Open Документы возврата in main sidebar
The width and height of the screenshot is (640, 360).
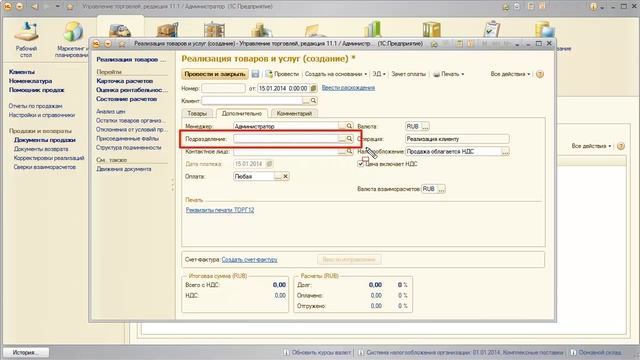[x=41, y=149]
